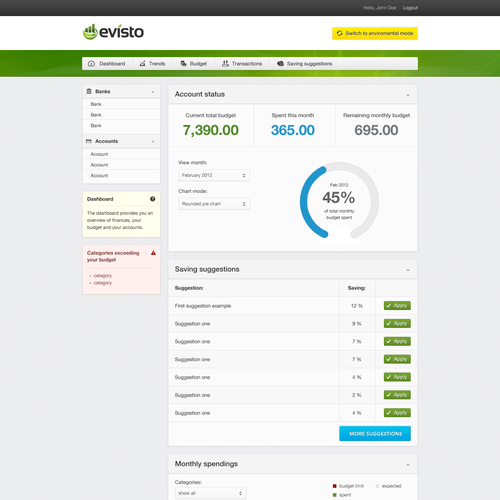The height and width of the screenshot is (500, 500).
Task: Open the Categories show all dropdown
Action: click(x=211, y=493)
